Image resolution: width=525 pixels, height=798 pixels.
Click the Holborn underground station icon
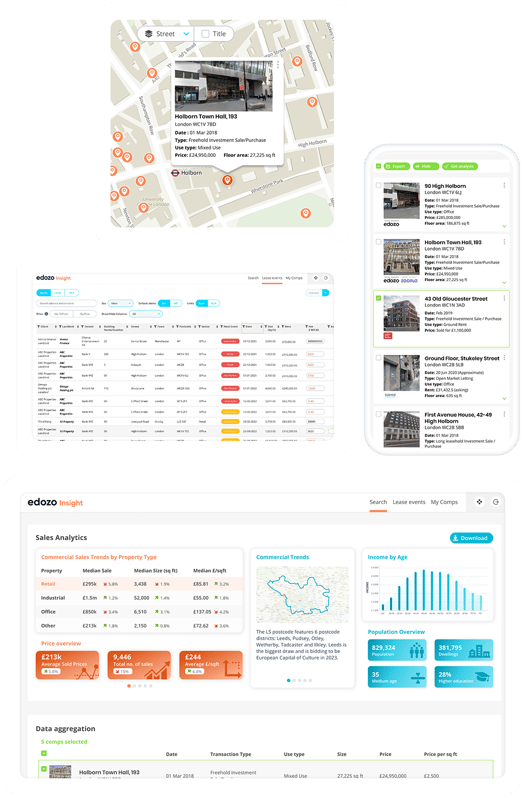pos(175,173)
